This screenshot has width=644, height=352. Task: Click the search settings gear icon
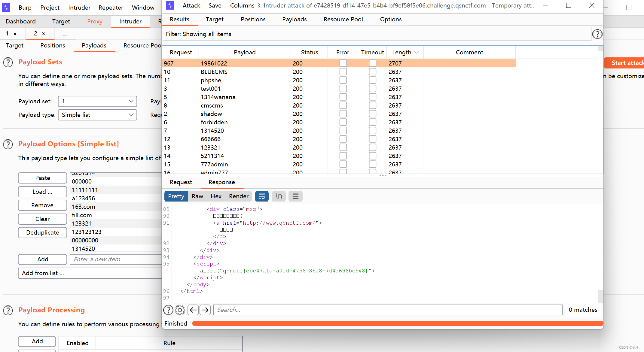pyautogui.click(x=180, y=310)
